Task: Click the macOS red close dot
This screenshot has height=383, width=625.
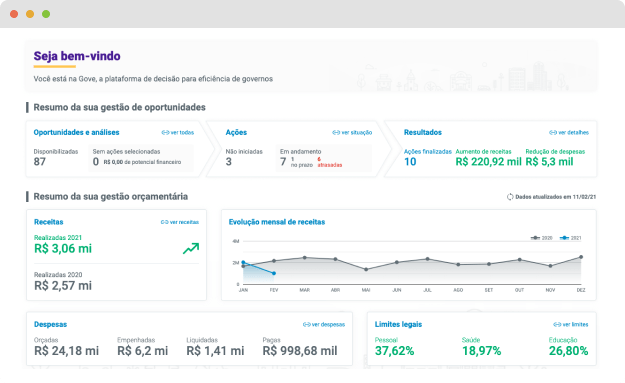Action: pyautogui.click(x=14, y=14)
